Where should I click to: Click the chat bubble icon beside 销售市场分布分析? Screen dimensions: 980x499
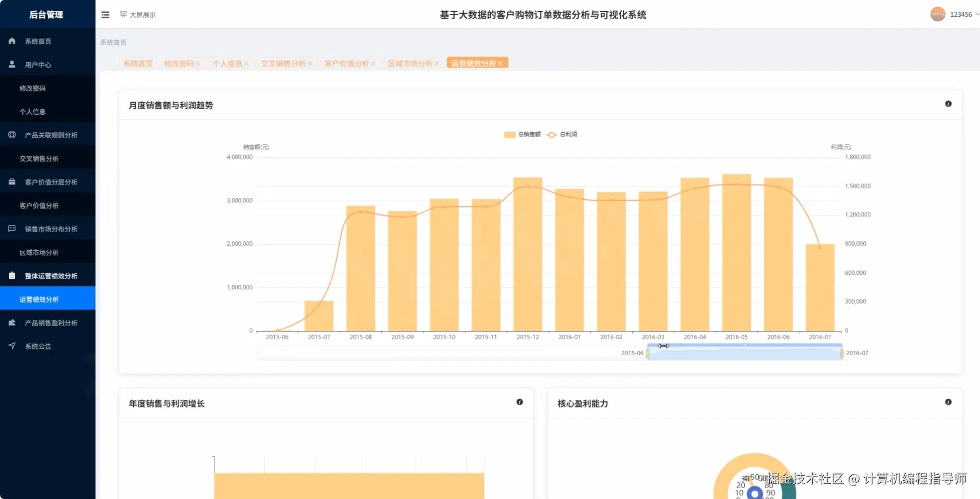click(x=12, y=228)
